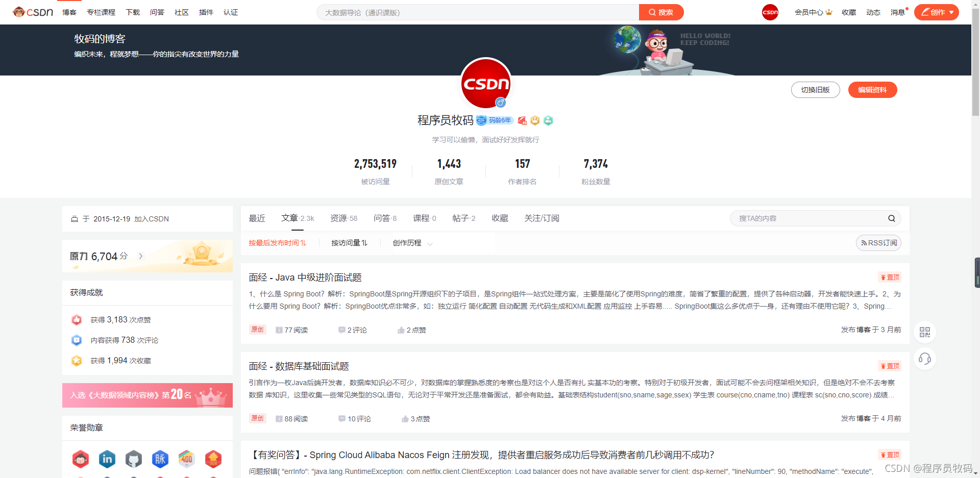This screenshot has width=980, height=478.
Task: Open article 面经 - Java 中级进阶面试题
Action: 305,278
